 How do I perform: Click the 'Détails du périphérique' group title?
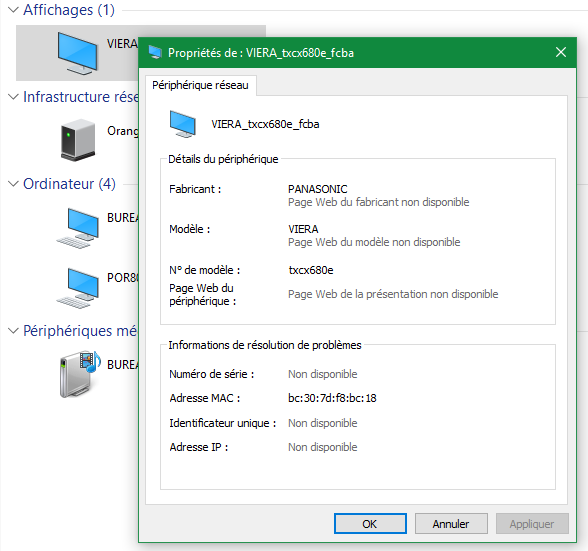223,159
